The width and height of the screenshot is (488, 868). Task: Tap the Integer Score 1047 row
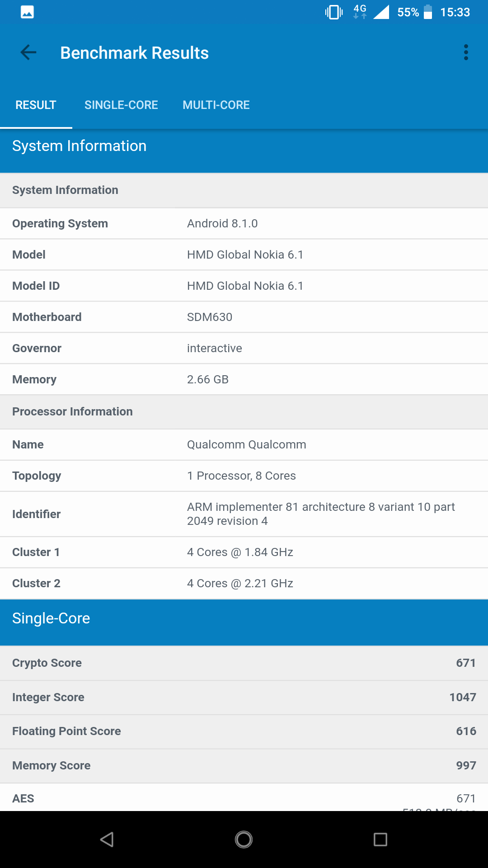point(244,697)
